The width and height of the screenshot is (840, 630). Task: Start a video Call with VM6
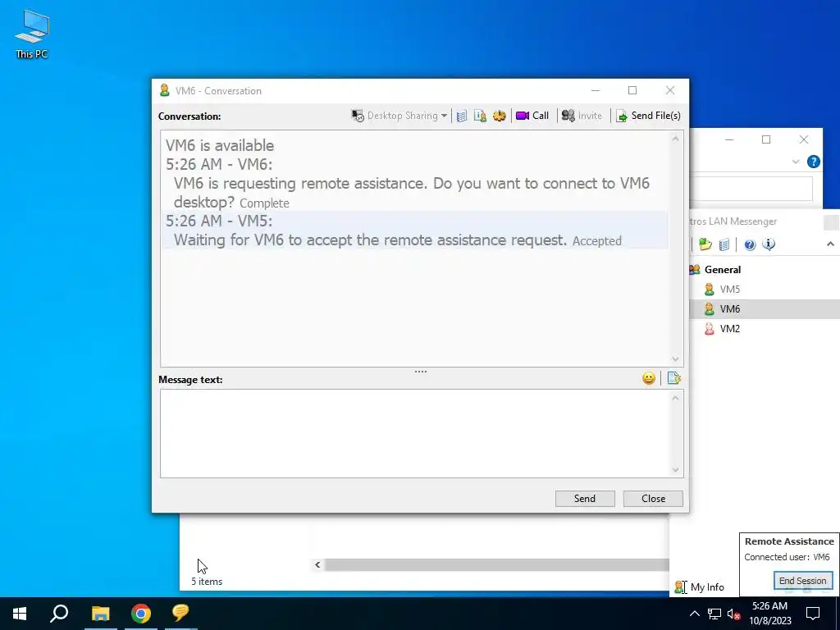pyautogui.click(x=532, y=116)
